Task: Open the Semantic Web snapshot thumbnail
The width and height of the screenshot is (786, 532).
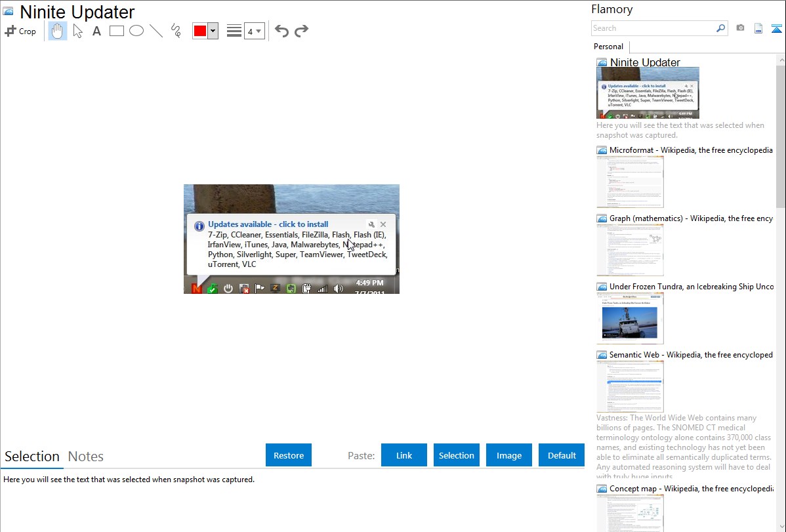Action: 630,386
